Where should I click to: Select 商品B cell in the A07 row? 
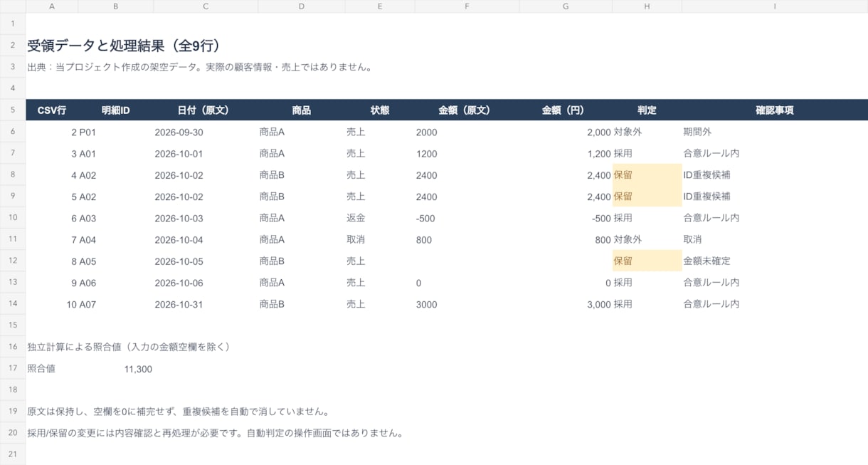click(x=302, y=305)
